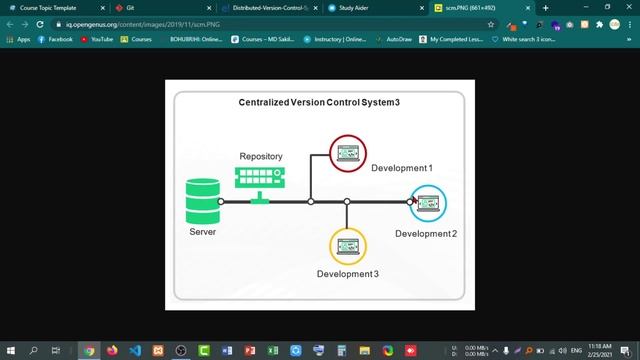Open the taskbar clock and date
Image resolution: width=640 pixels, height=360 pixels.
600,351
